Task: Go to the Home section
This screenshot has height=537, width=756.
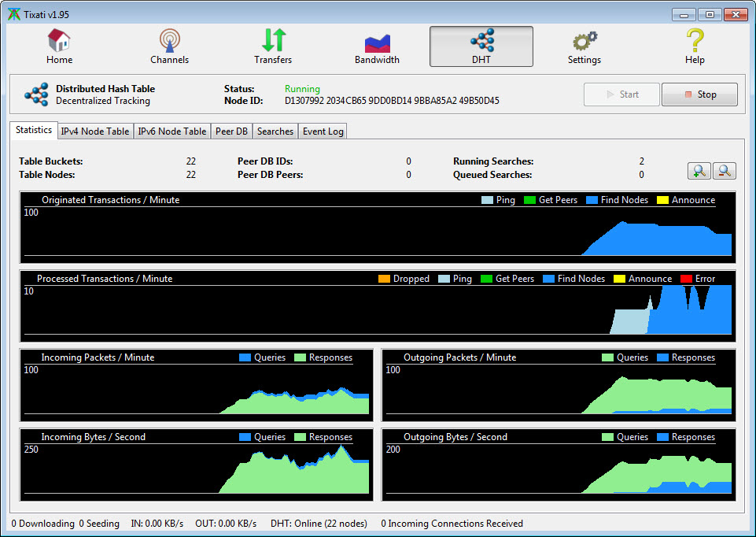Action: [59, 46]
